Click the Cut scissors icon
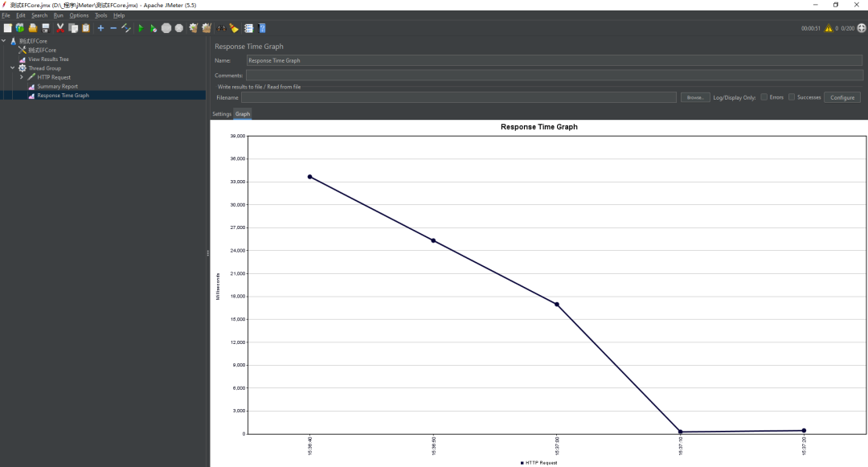Screen dimensions: 868x467 click(60, 28)
